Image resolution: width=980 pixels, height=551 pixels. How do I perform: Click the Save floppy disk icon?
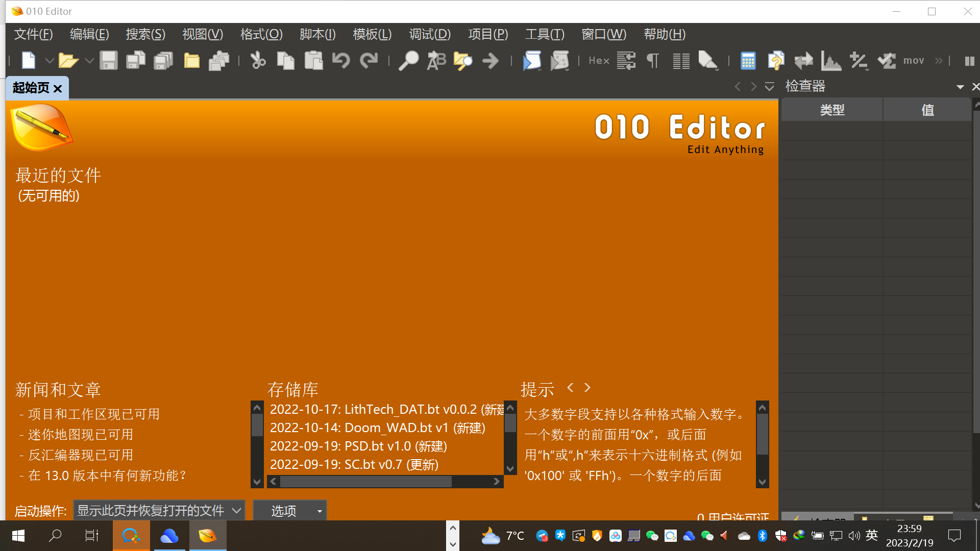coord(108,61)
